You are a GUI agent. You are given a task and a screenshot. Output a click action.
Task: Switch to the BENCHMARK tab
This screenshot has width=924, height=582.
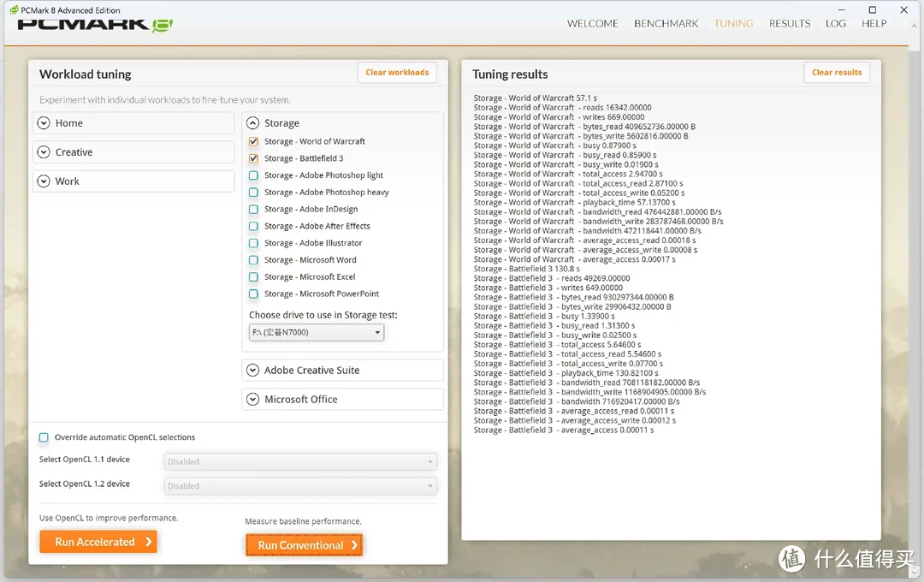tap(666, 24)
